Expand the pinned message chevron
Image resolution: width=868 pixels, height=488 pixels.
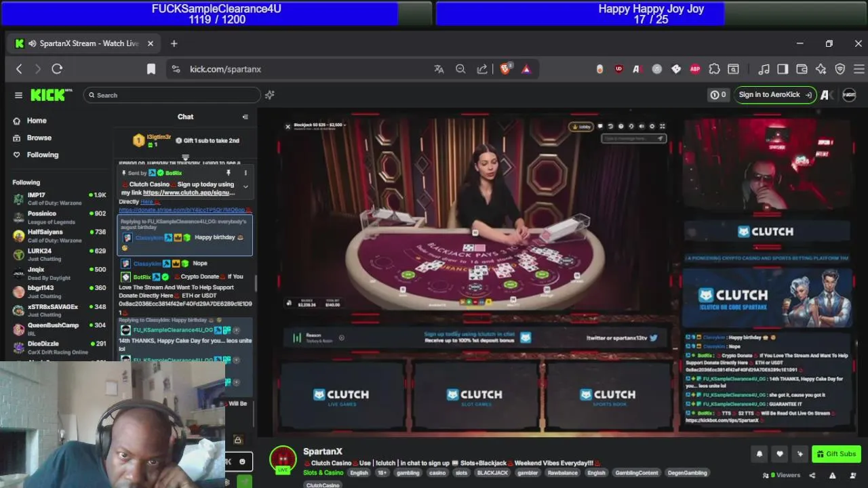[245, 186]
